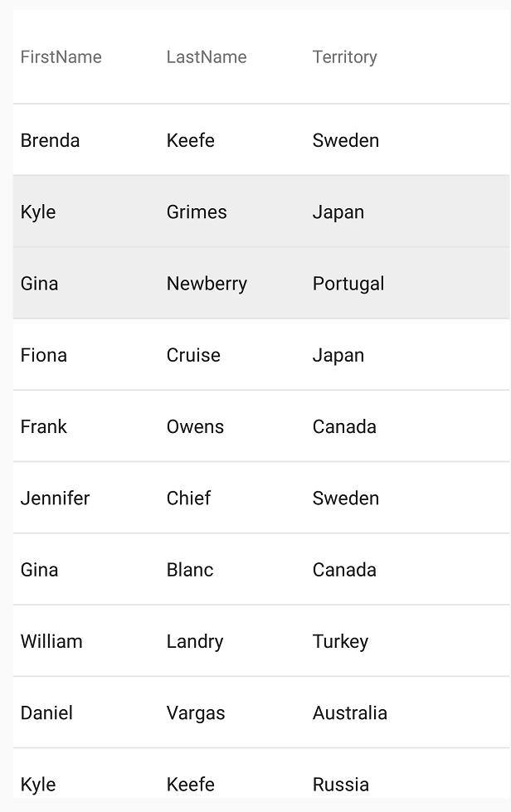Click the Russia territory cell
This screenshot has width=511, height=812.
pyautogui.click(x=340, y=784)
